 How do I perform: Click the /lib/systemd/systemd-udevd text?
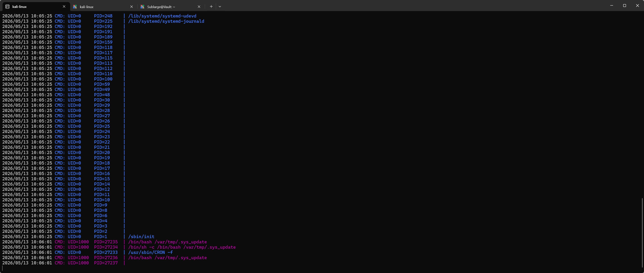coord(162,16)
